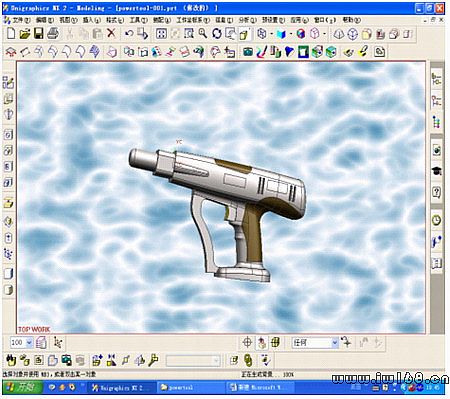Click the red X delete icon
Image resolution: width=450 pixels, height=399 pixels.
[x=111, y=33]
